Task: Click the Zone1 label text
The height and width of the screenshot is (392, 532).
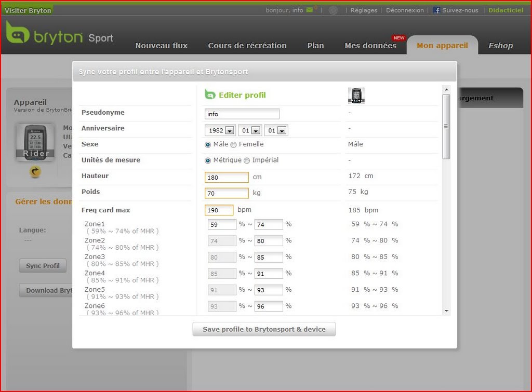Action: tap(95, 224)
